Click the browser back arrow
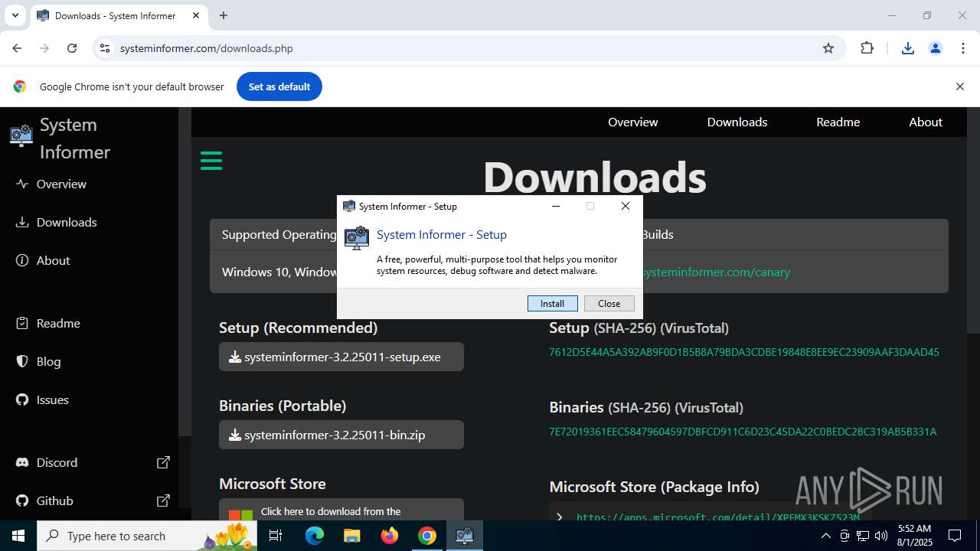The image size is (980, 551). tap(17, 48)
